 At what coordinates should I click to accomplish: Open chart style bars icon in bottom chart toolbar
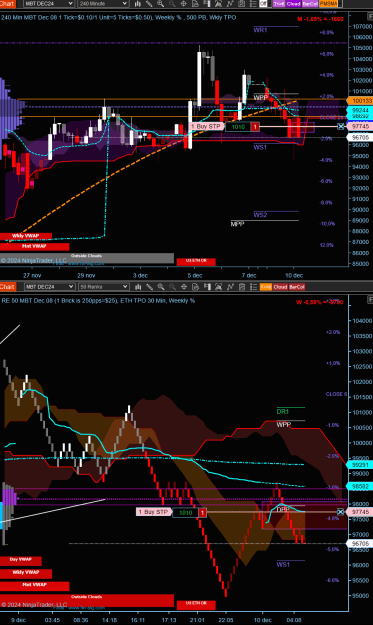(137, 287)
